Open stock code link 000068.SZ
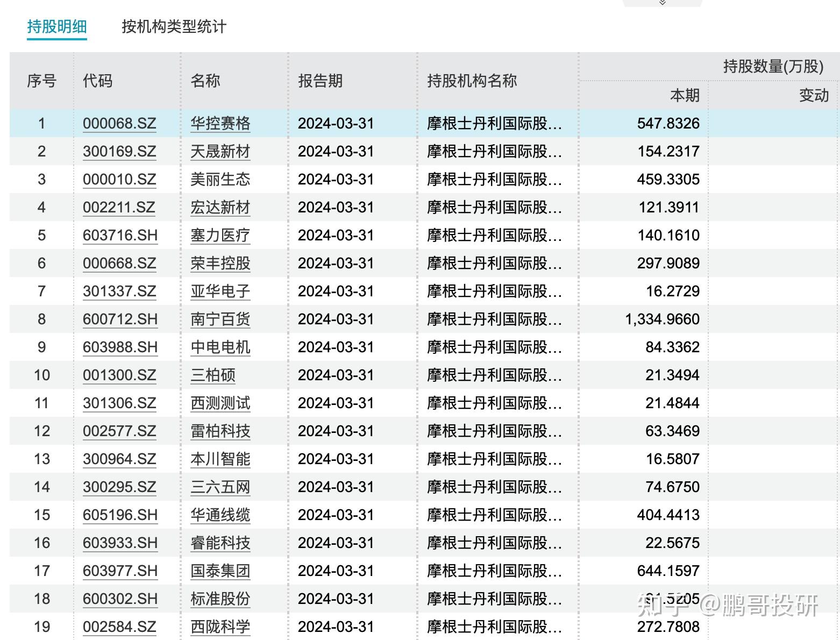This screenshot has width=840, height=640. (119, 123)
